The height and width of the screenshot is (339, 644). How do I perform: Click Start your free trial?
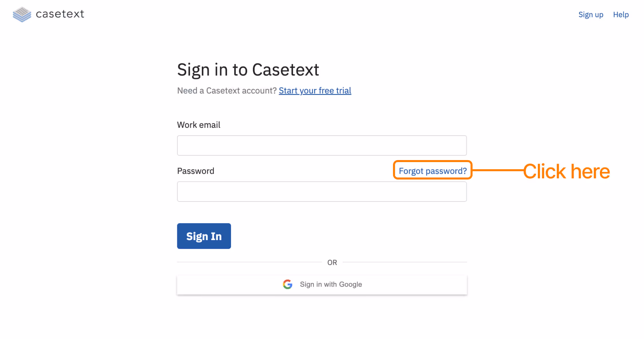pyautogui.click(x=315, y=91)
